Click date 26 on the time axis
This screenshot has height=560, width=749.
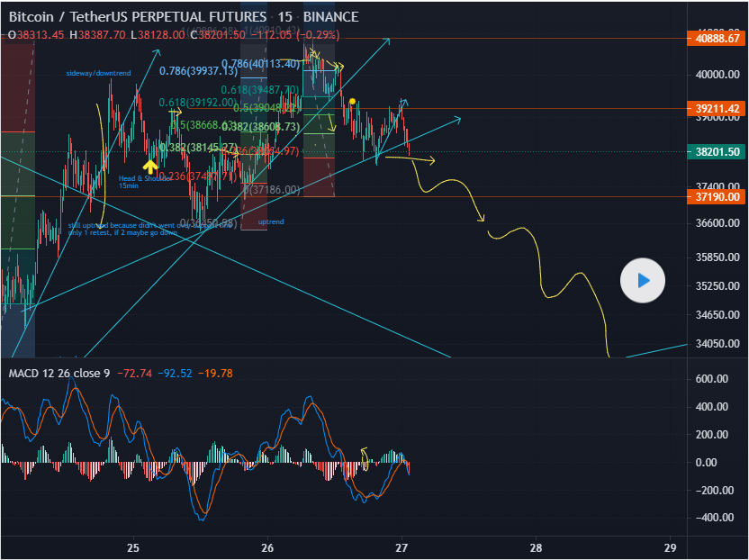click(267, 547)
